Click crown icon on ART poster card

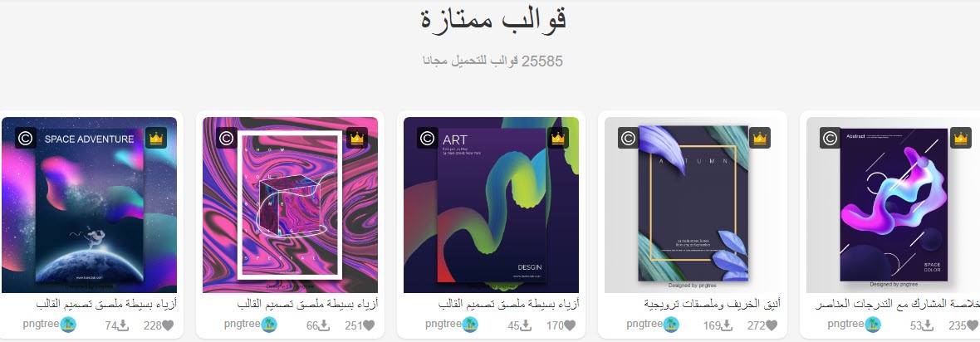[x=558, y=138]
